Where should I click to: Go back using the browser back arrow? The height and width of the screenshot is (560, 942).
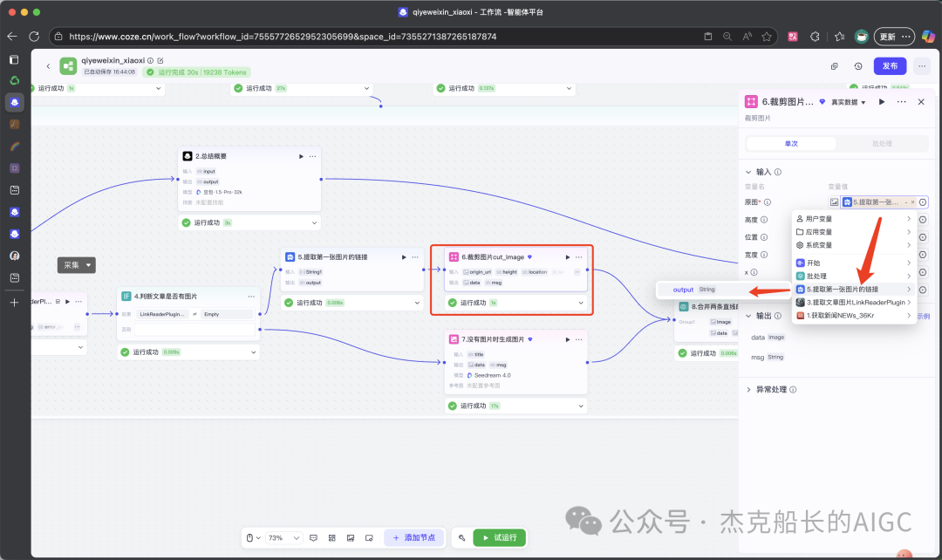pyautogui.click(x=12, y=37)
